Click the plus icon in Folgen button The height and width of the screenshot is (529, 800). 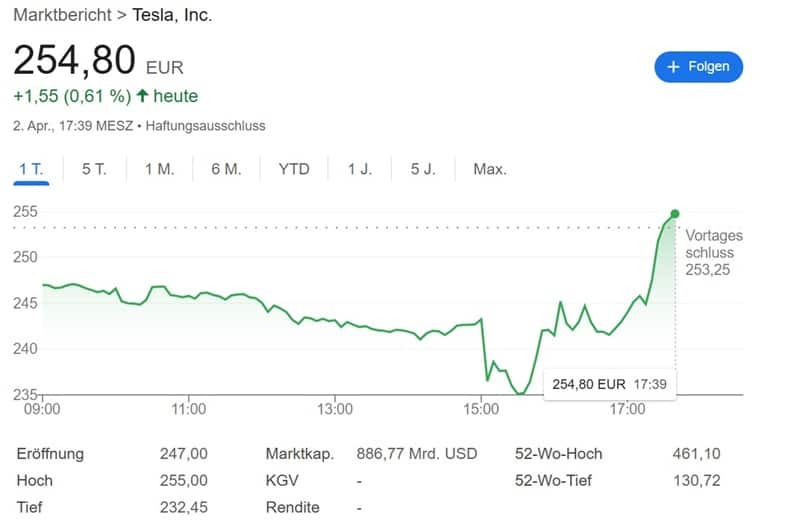tap(674, 67)
